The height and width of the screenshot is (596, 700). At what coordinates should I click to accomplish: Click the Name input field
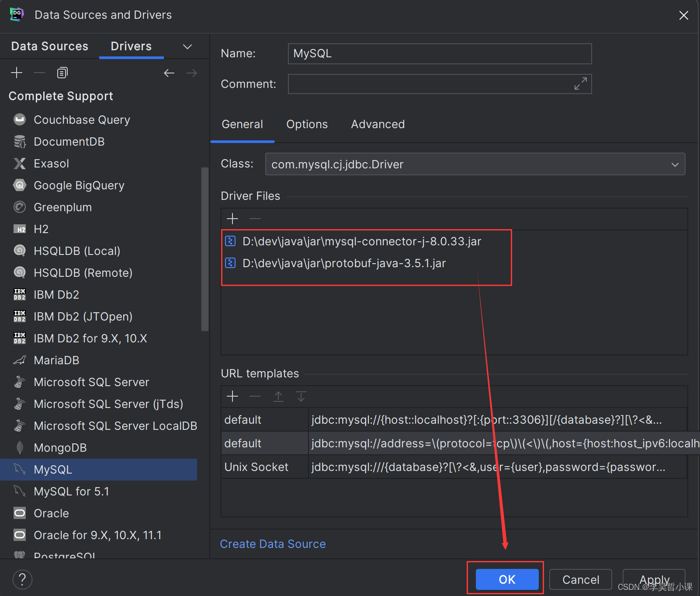point(440,53)
